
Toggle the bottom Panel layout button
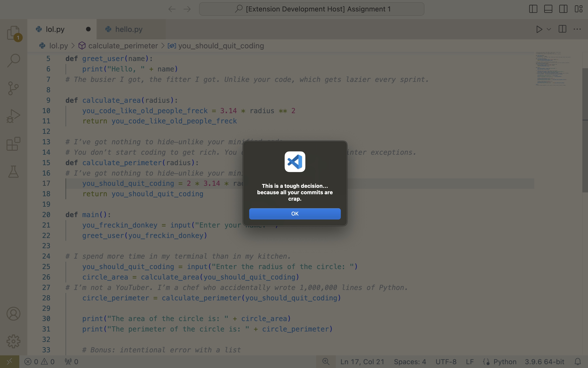pos(548,9)
